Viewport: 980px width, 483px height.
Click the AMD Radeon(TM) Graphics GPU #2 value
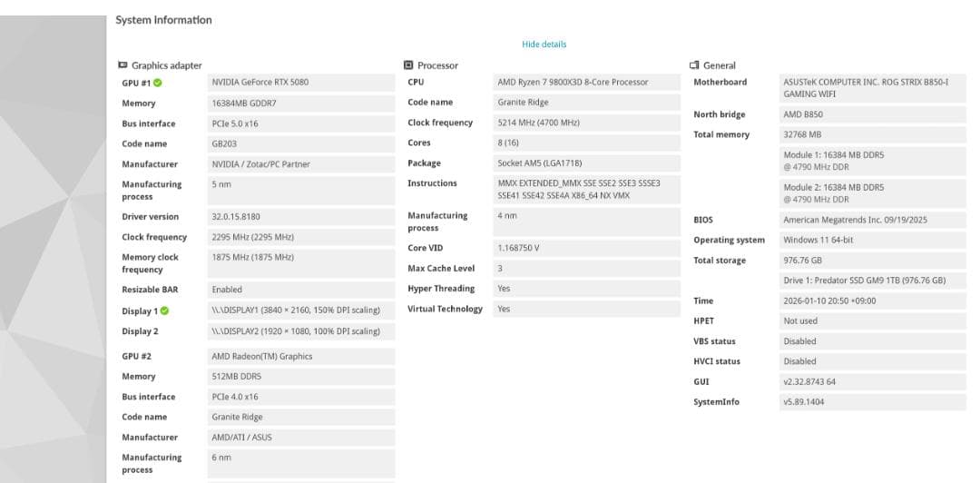[262, 357]
